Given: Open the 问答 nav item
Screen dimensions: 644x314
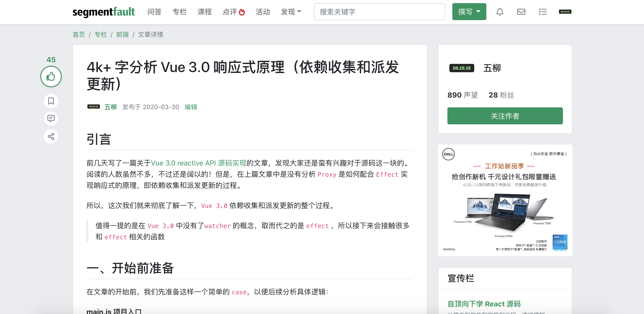Looking at the screenshot, I should 154,12.
